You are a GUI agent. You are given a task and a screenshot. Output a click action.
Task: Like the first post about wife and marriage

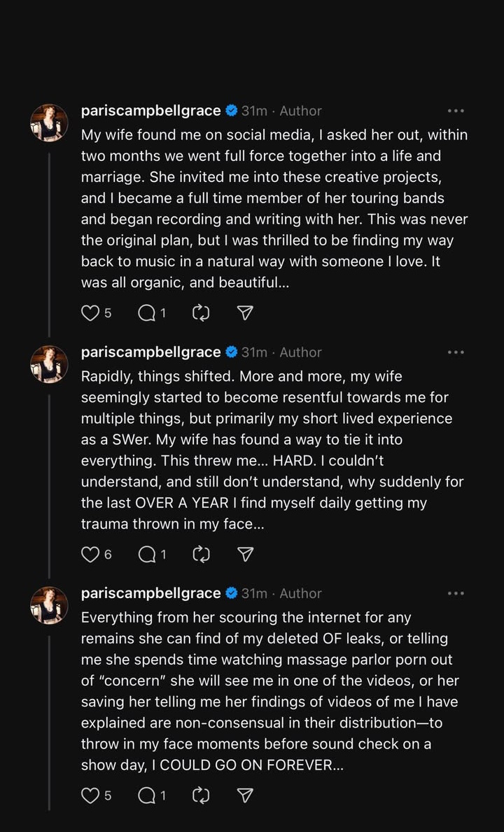(90, 314)
